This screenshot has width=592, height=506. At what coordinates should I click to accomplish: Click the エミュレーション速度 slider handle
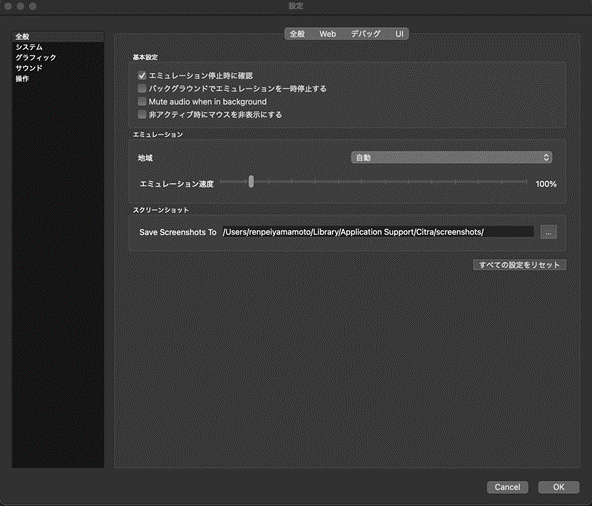tap(251, 182)
